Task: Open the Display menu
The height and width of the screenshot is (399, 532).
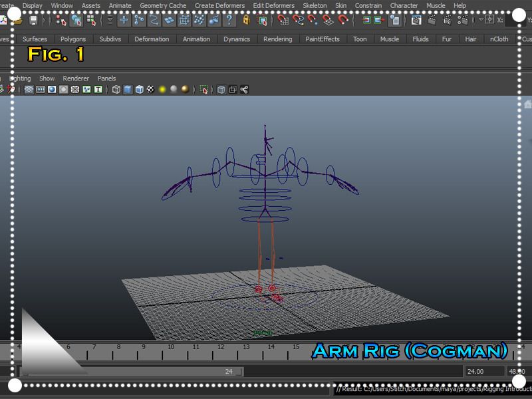Action: point(33,5)
